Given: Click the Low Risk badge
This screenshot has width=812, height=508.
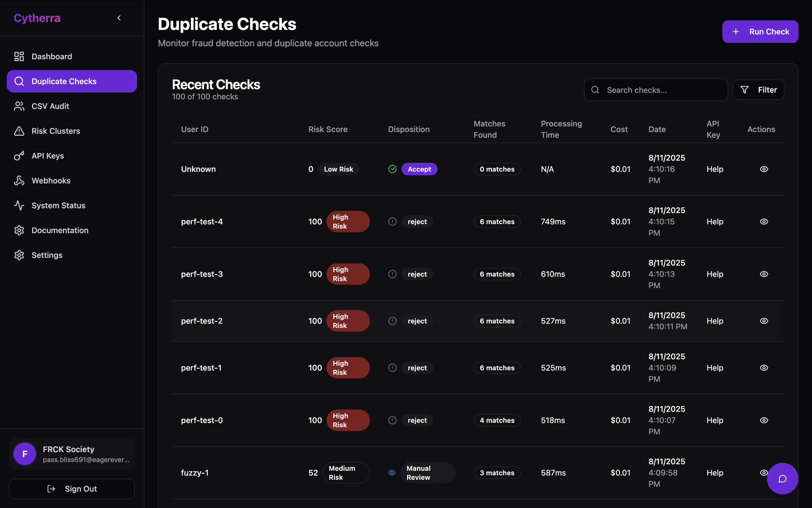Looking at the screenshot, I should [339, 169].
